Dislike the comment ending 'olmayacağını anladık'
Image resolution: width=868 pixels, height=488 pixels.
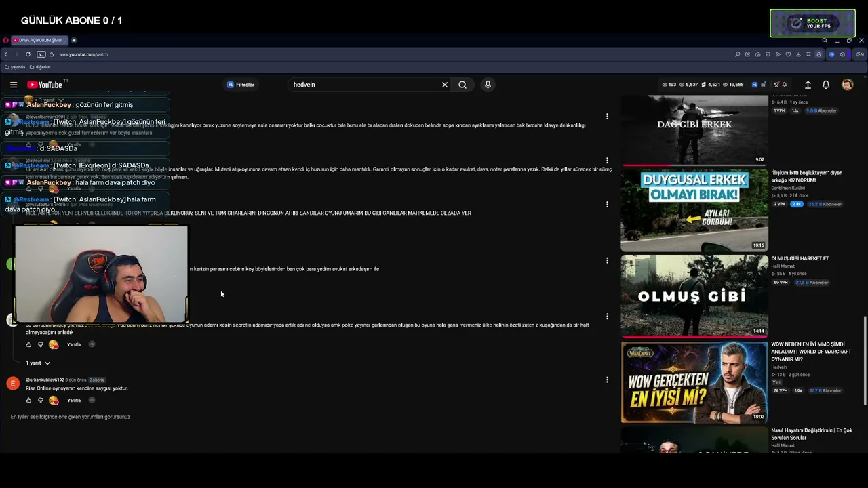[x=41, y=344]
